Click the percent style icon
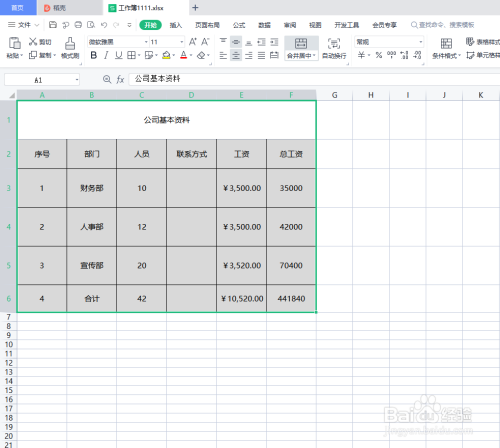 [379, 55]
